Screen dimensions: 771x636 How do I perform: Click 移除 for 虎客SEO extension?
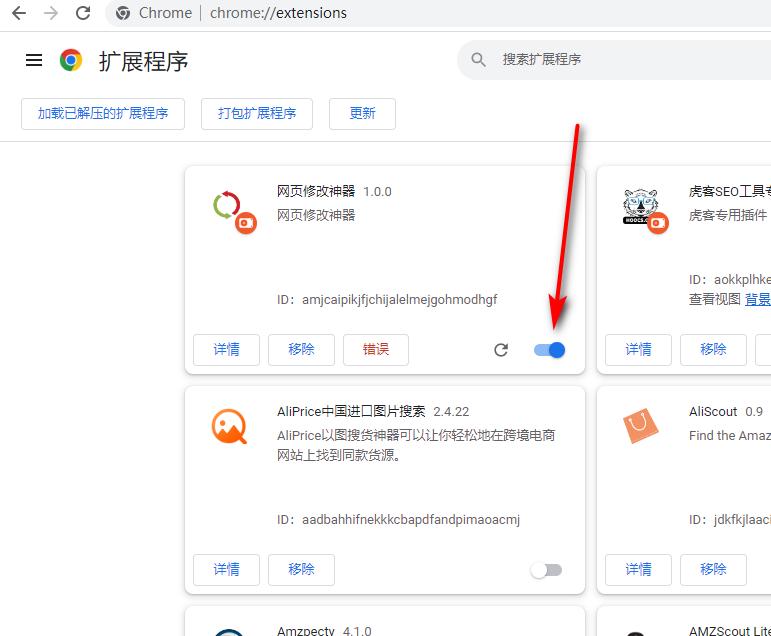click(x=713, y=350)
